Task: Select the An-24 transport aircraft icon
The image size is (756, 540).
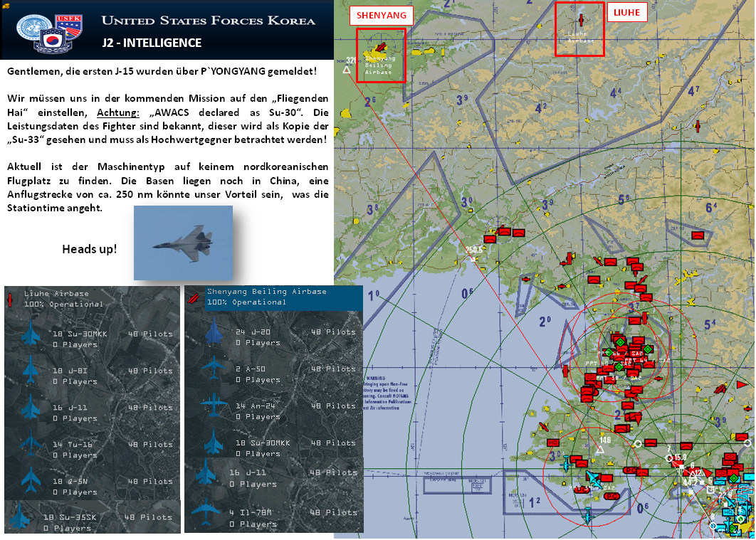Action: 214,405
